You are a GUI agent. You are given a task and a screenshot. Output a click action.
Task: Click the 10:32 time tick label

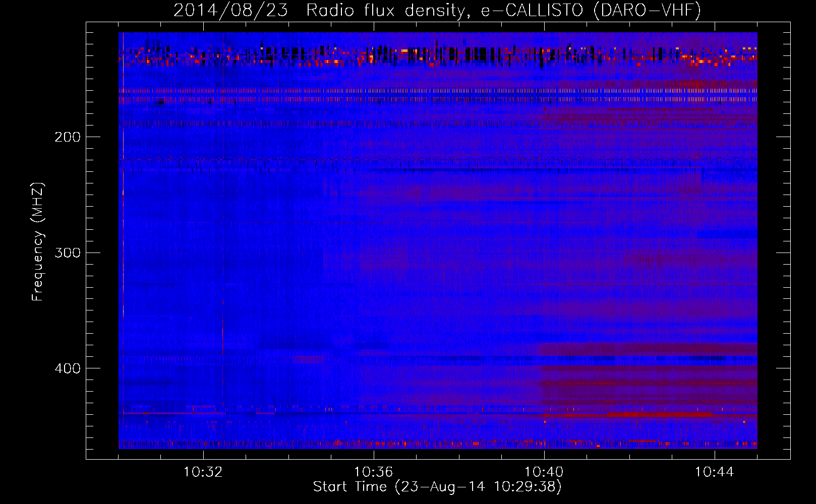[203, 472]
